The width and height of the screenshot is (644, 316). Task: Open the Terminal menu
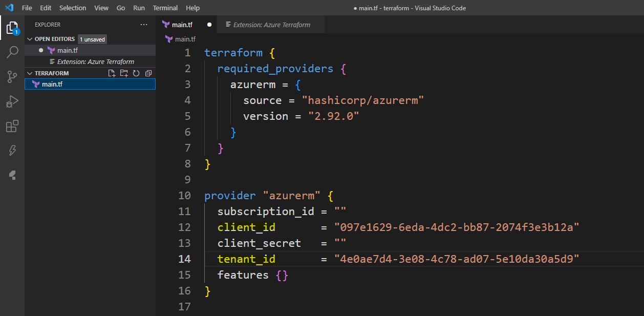tap(165, 8)
